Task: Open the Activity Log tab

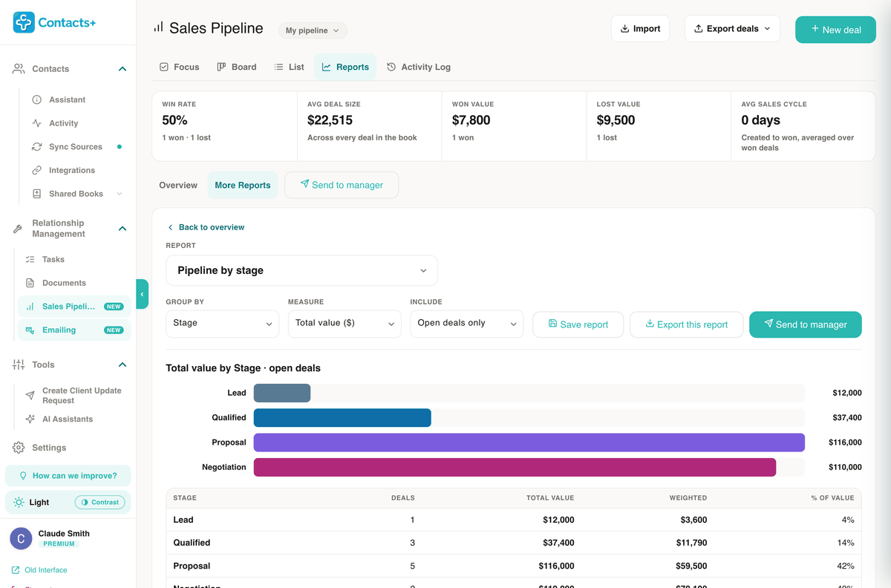Action: click(419, 67)
